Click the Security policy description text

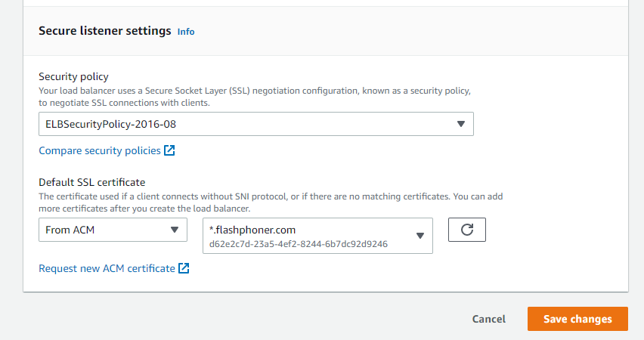[x=255, y=96]
